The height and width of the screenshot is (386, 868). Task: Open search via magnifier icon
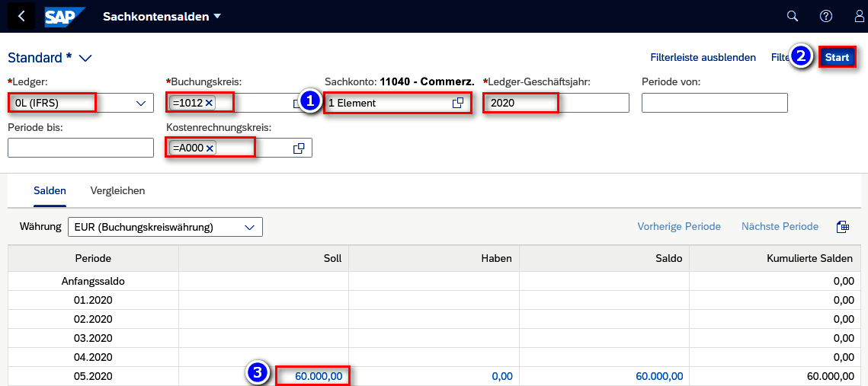tap(793, 16)
